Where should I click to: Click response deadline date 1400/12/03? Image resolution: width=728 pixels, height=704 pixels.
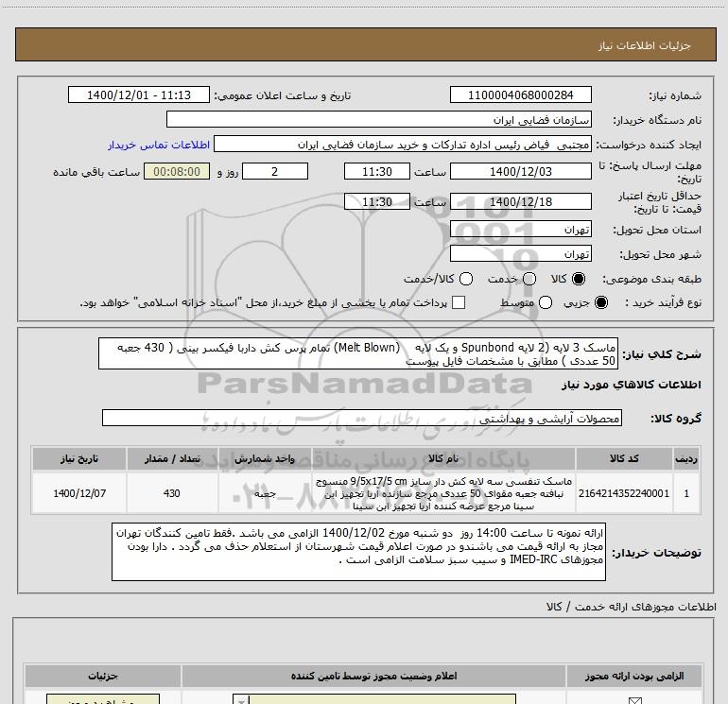pyautogui.click(x=520, y=171)
